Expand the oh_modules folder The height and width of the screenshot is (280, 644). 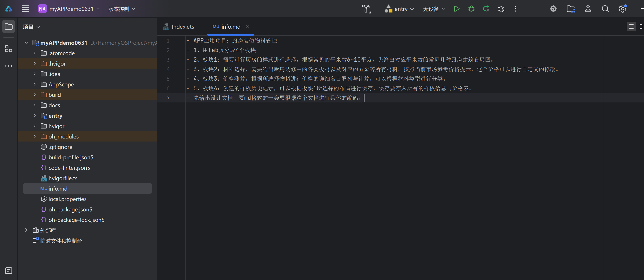tap(34, 136)
